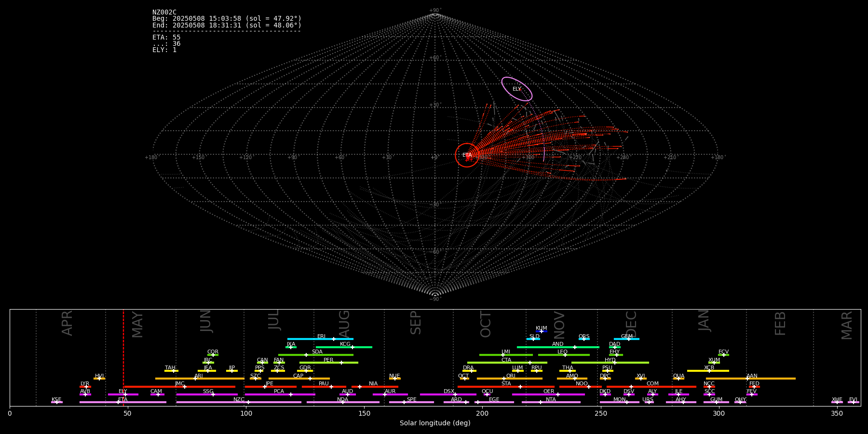868x434 pixels.
Task: Click the +120 longitude label on sky map
Action: point(245,158)
